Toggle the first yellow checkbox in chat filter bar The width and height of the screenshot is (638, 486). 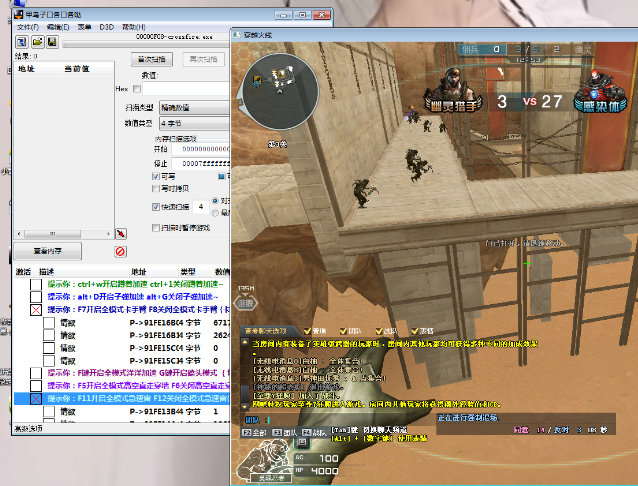tap(307, 331)
